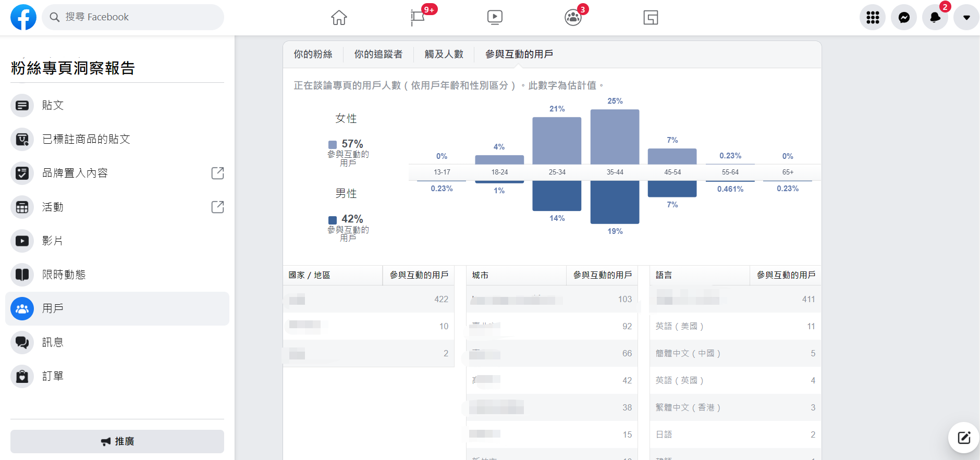This screenshot has height=460, width=980.
Task: Go to Home feed icon
Action: (x=339, y=18)
